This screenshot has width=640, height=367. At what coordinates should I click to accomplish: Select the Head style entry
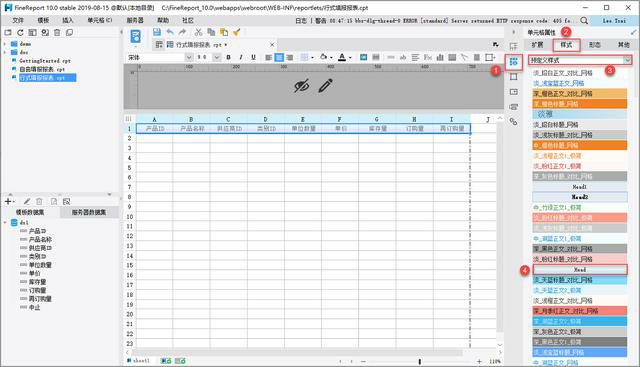click(x=580, y=269)
